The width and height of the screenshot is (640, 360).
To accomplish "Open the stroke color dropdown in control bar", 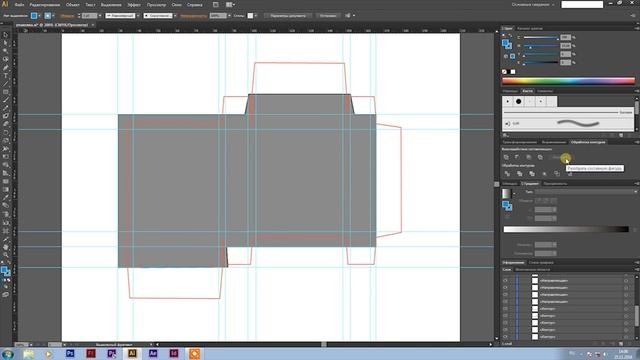I will (53, 16).
